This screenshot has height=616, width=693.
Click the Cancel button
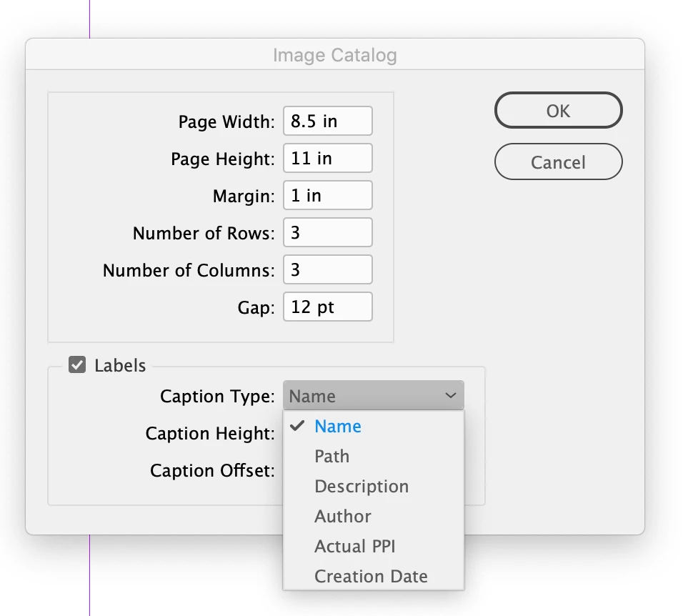558,162
